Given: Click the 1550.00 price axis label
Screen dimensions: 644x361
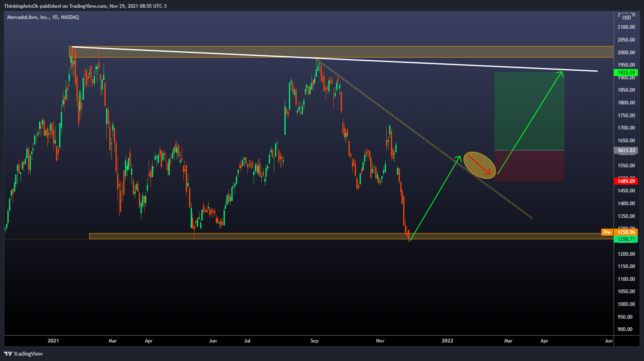Looking at the screenshot, I should pos(626,166).
